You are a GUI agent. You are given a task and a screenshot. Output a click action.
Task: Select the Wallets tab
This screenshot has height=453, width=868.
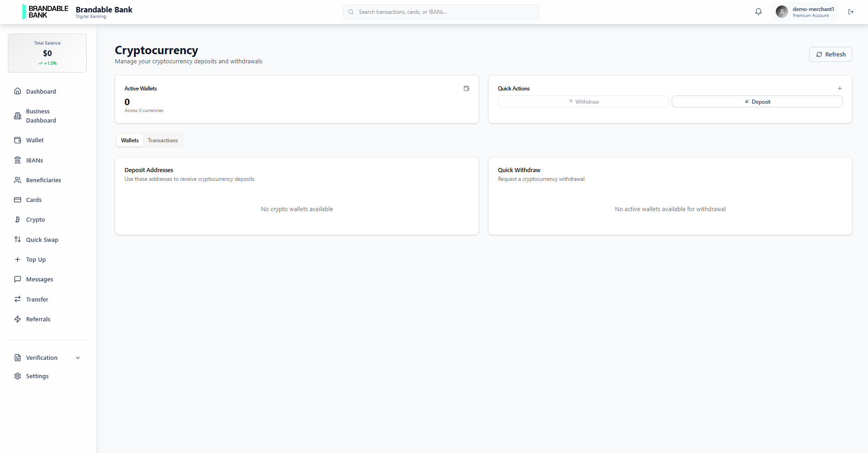pos(129,140)
